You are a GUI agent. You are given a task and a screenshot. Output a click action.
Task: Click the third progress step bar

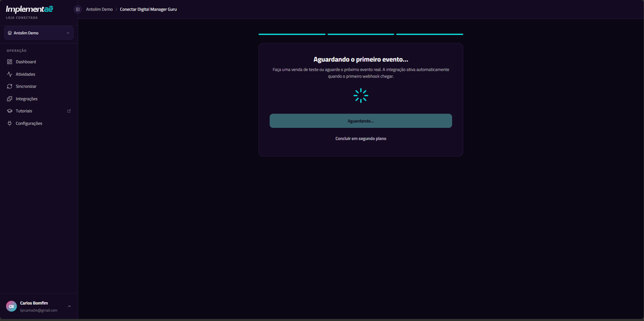430,34
